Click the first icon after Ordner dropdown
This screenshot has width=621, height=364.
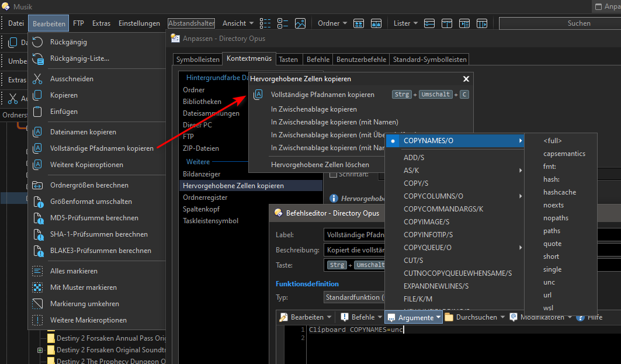pyautogui.click(x=359, y=23)
